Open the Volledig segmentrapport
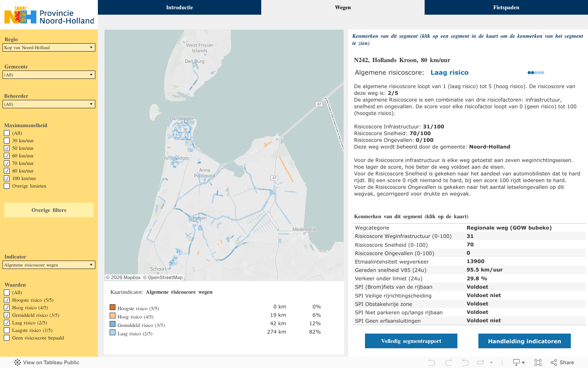 point(411,341)
